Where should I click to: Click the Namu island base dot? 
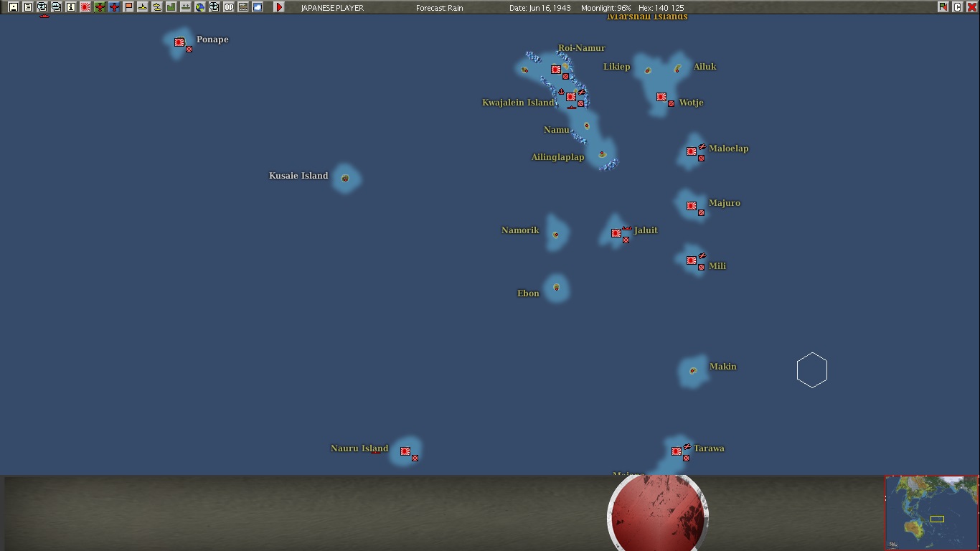click(x=587, y=126)
